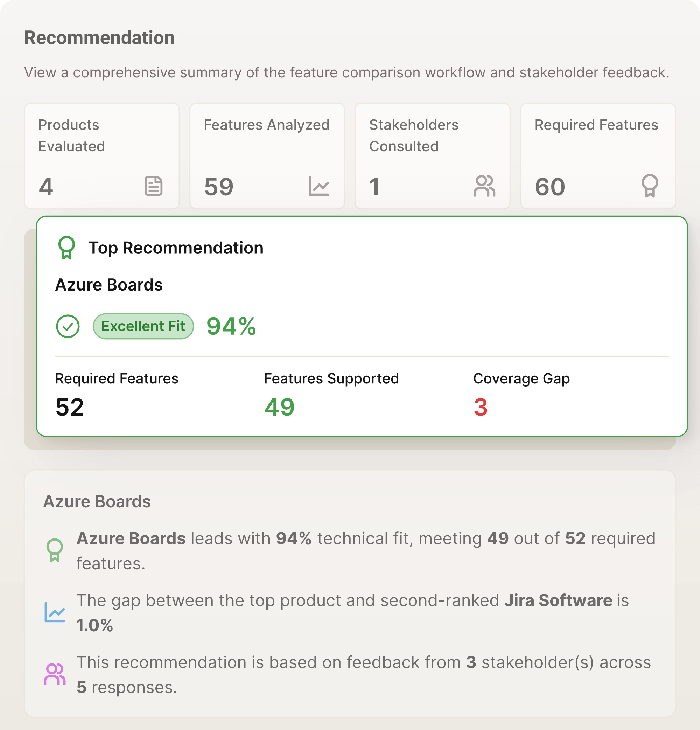Toggle the Excellent Fit status pill
The width and height of the screenshot is (700, 730).
tap(143, 326)
